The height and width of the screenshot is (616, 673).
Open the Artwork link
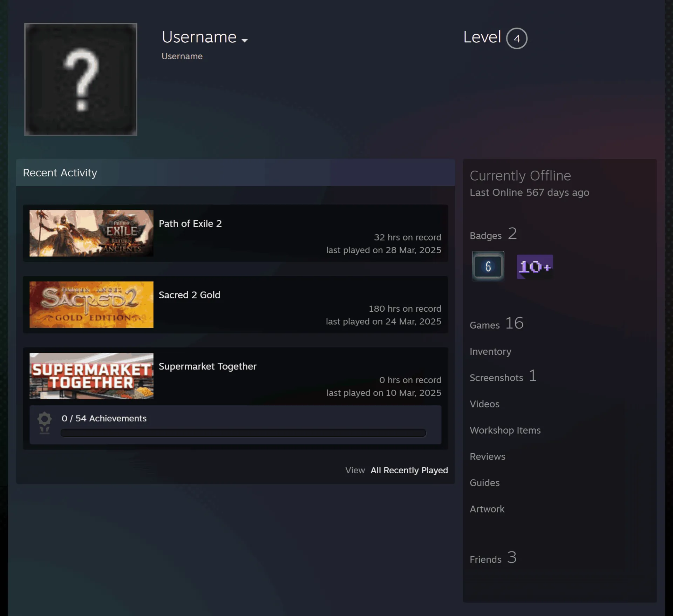pos(487,509)
